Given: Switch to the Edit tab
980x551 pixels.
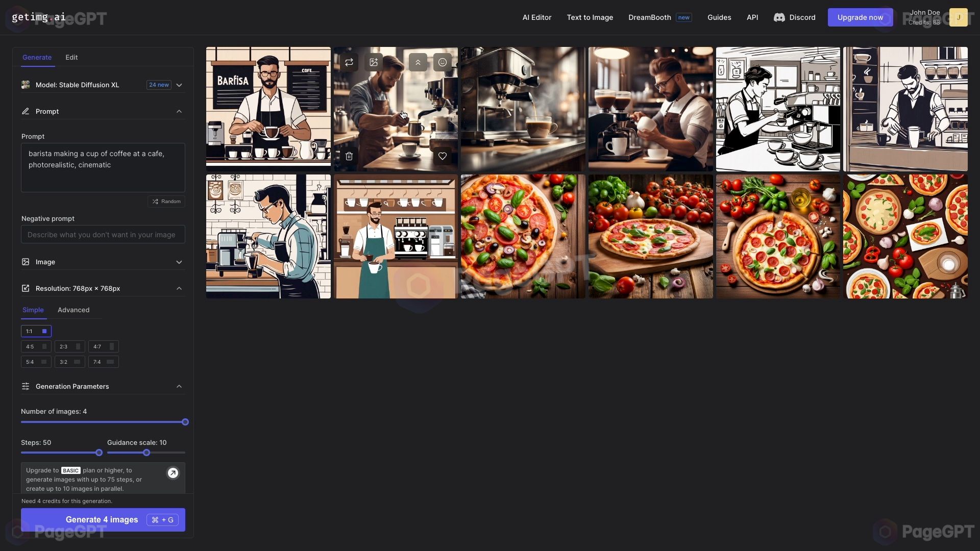Looking at the screenshot, I should coord(71,57).
